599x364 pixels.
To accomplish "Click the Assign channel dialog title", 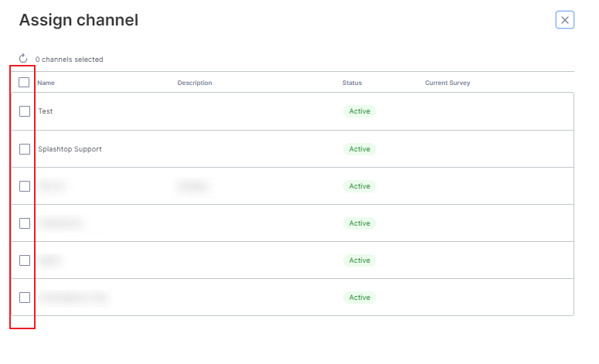I will click(79, 20).
